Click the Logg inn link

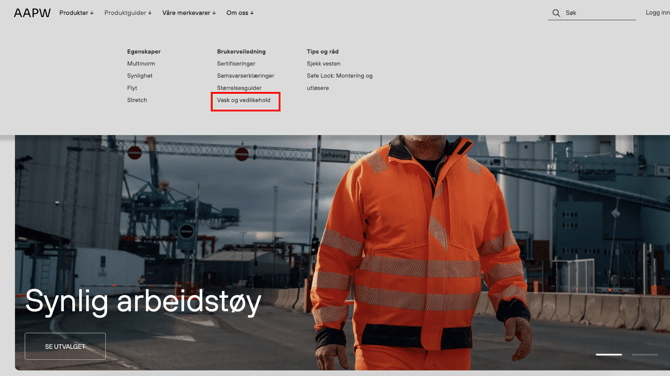[x=658, y=13]
